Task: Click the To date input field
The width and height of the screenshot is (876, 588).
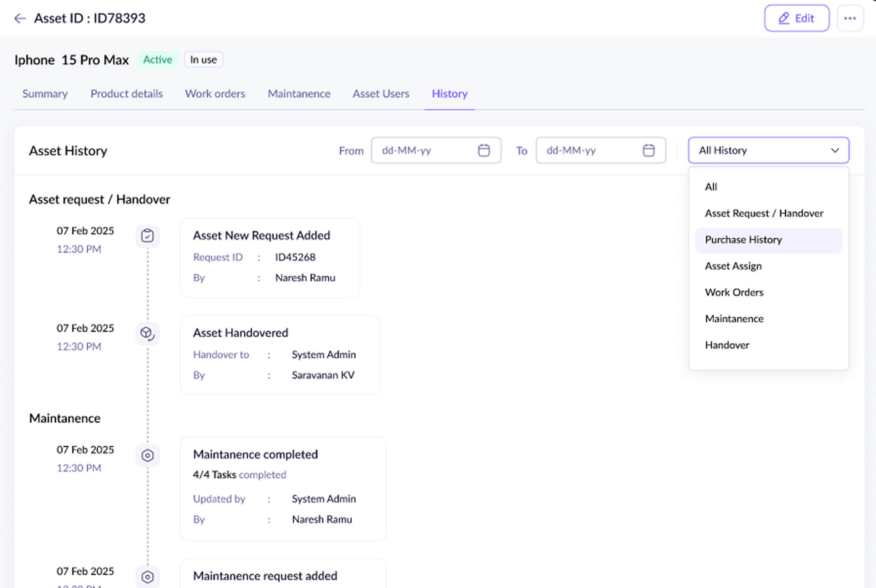Action: click(x=600, y=150)
